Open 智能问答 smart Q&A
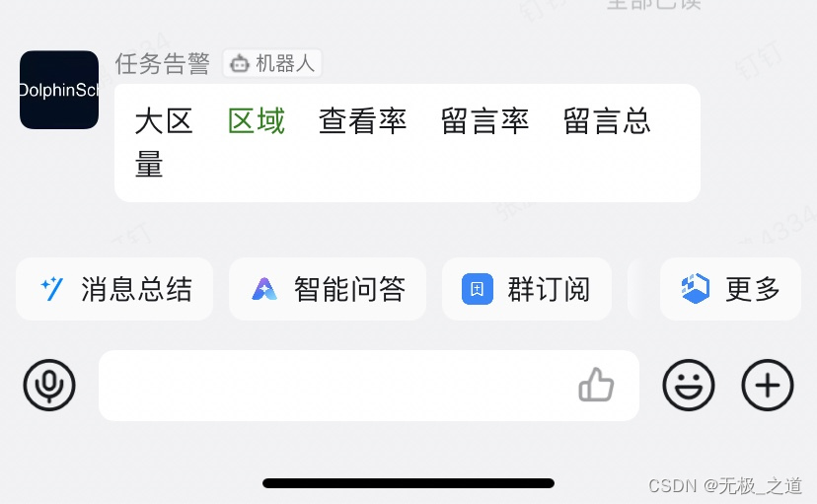The height and width of the screenshot is (504, 817). point(328,289)
